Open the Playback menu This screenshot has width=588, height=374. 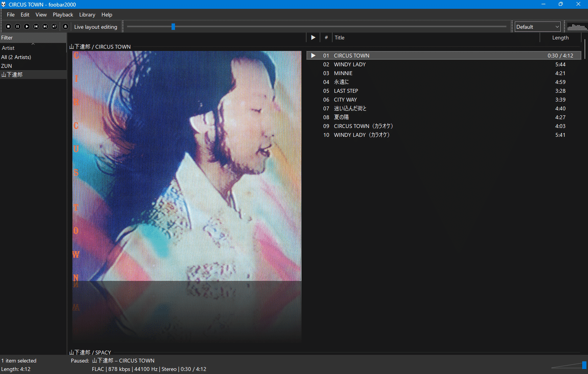click(63, 15)
